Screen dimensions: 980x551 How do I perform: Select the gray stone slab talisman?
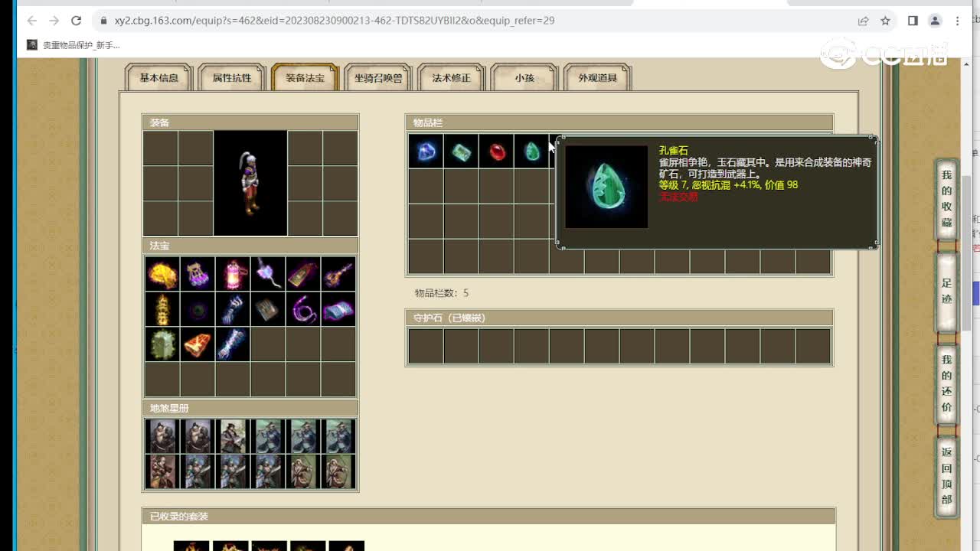268,309
